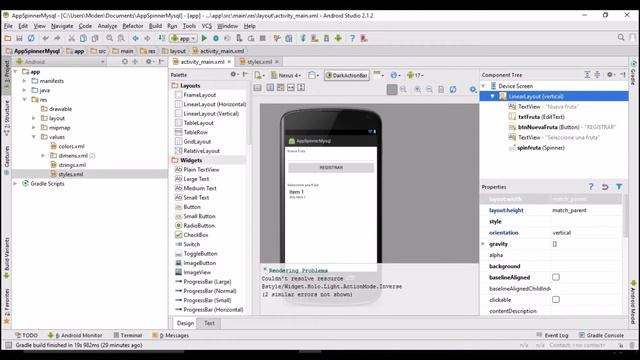
Task: Expand the java folder
Action: [x=24, y=90]
